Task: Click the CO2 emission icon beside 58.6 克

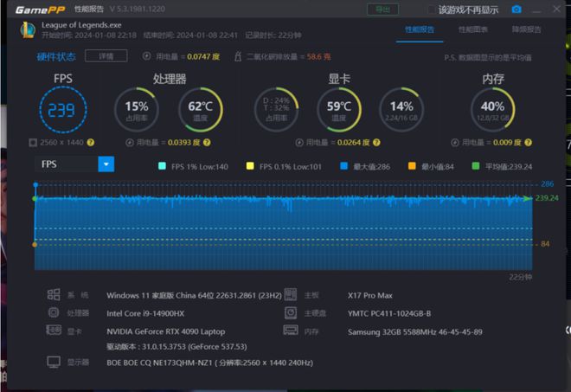Action: [238, 56]
